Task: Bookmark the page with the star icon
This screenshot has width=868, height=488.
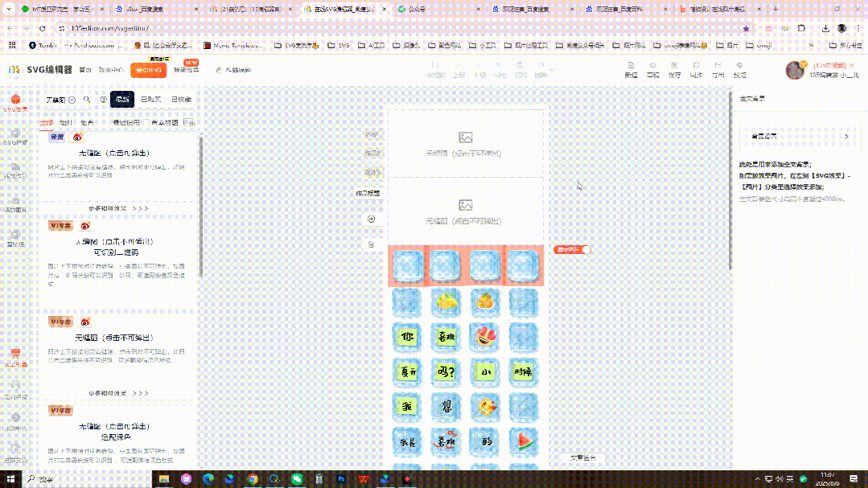Action: tap(747, 28)
